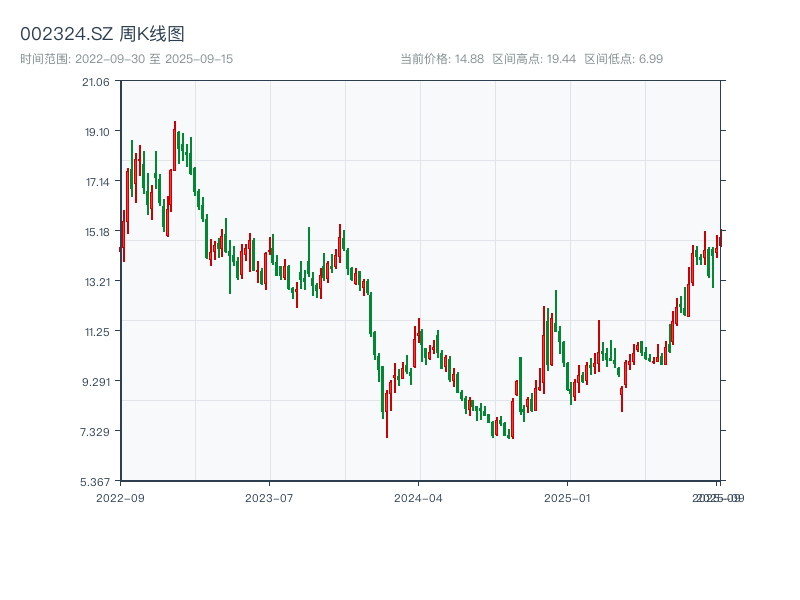This screenshot has width=800, height=600.
Task: Click the 002324.SZ 周K线图 chart title
Action: tap(102, 34)
